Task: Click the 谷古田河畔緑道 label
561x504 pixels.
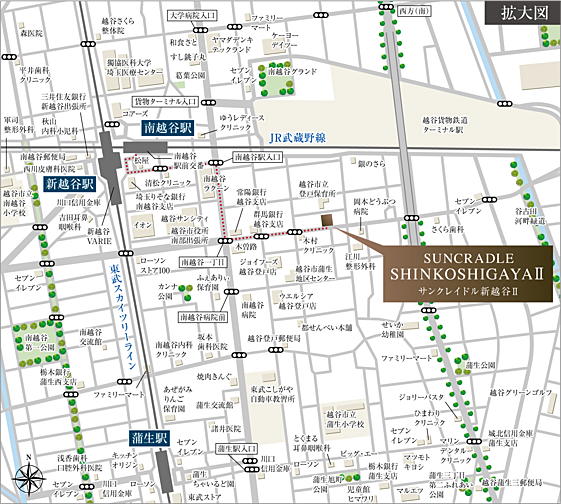Action: click(x=531, y=216)
